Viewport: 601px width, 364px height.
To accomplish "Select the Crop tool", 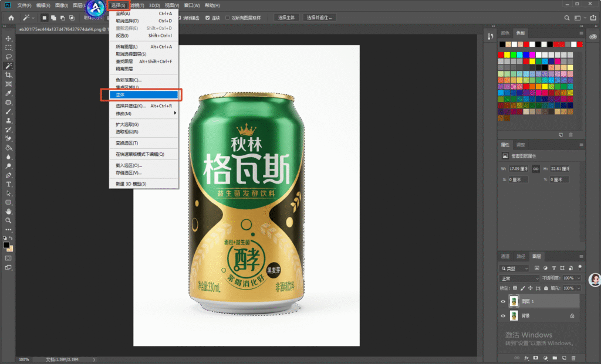I will click(8, 75).
